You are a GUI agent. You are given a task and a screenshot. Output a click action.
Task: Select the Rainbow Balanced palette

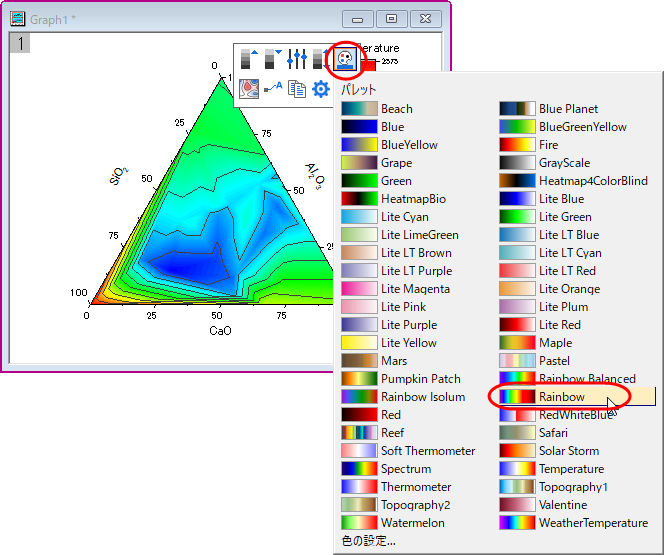567,378
